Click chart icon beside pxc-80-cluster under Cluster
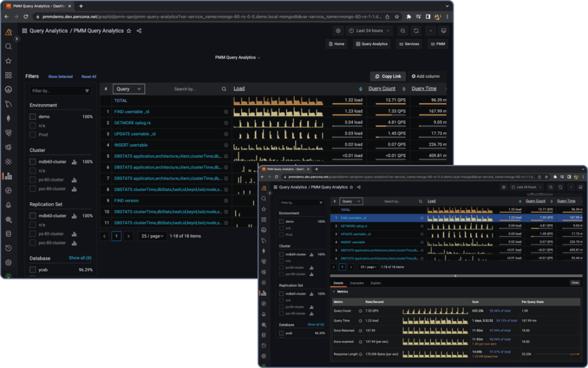 74,189
